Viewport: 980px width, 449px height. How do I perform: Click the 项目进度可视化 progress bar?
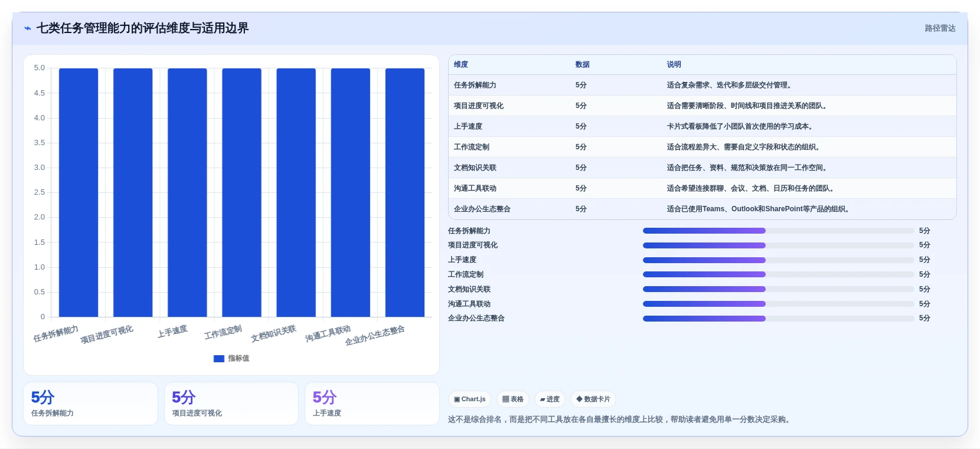pyautogui.click(x=778, y=245)
